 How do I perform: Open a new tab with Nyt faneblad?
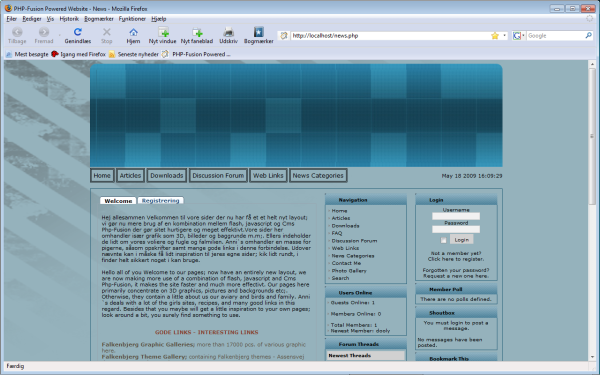coord(197,32)
